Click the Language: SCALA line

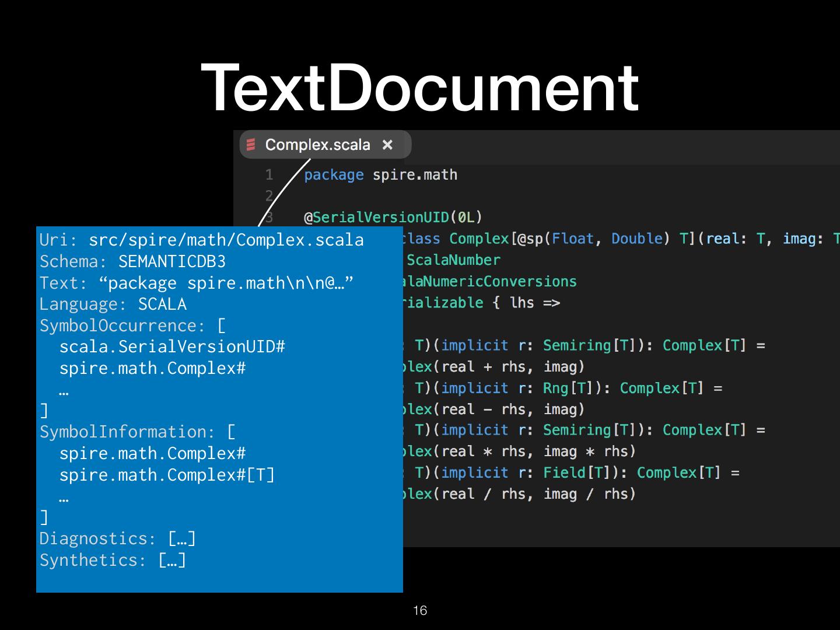point(113,304)
